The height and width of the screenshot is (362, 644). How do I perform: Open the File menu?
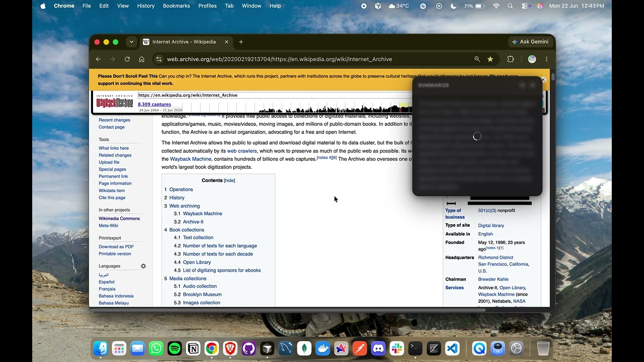[87, 6]
